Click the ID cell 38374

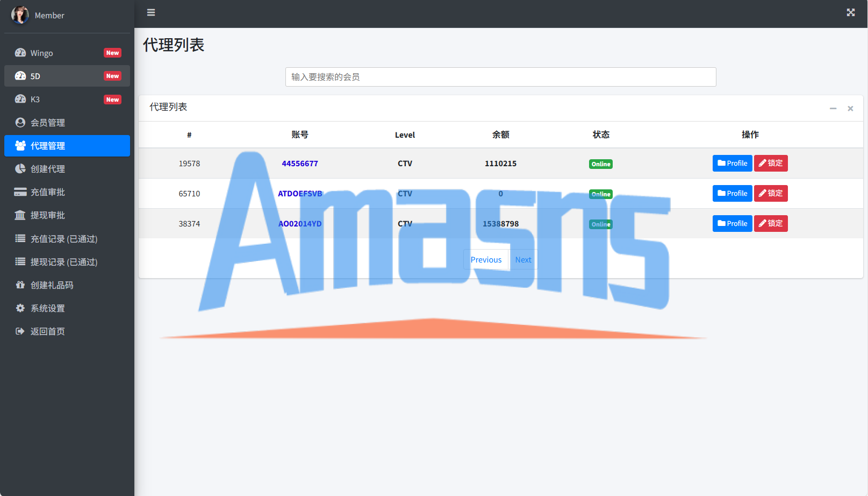point(189,223)
